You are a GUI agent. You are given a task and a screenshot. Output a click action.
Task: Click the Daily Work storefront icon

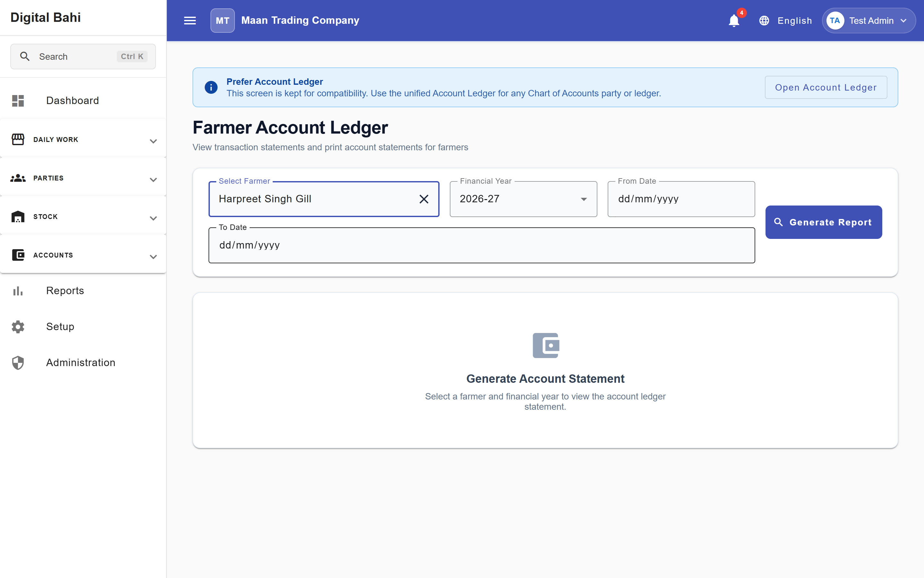pos(18,140)
